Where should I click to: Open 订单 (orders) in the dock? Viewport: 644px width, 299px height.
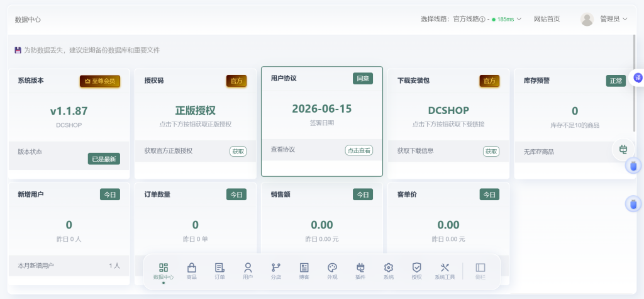point(219,272)
